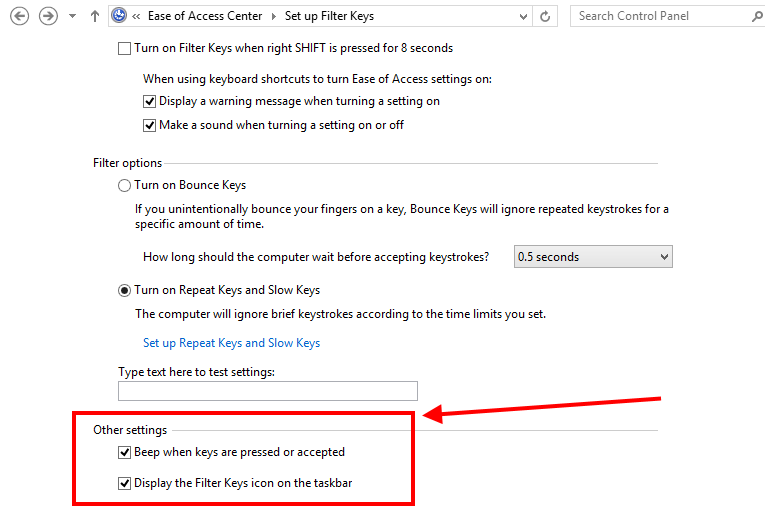The image size is (765, 512).
Task: Open the 0.5 seconds wait time dropdown
Action: (x=592, y=257)
